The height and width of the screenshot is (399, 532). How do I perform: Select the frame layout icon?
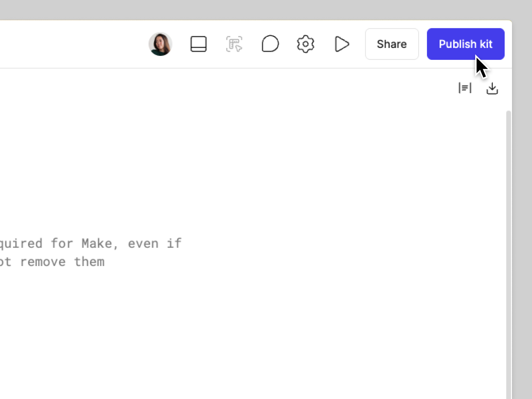click(198, 44)
